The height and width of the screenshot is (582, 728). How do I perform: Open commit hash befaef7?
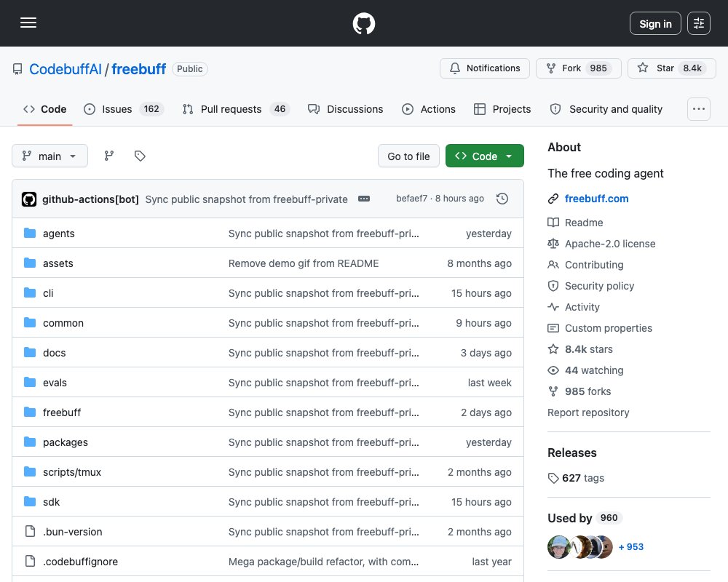411,199
